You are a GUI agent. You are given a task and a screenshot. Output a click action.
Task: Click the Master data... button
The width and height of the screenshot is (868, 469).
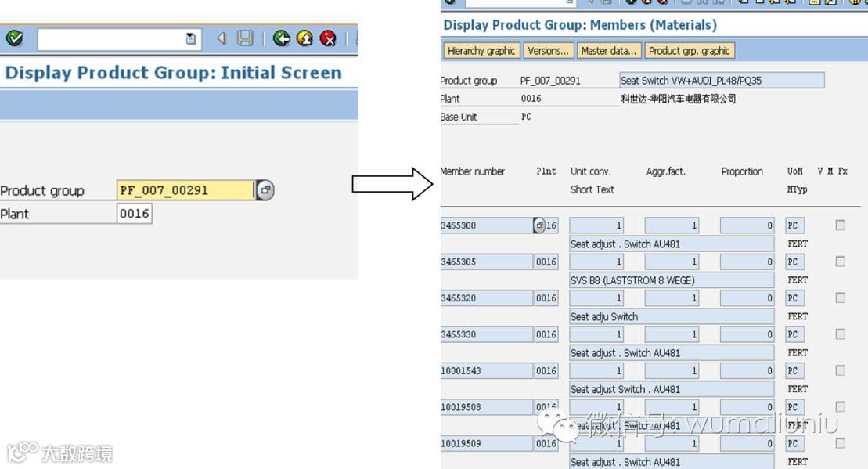click(608, 51)
